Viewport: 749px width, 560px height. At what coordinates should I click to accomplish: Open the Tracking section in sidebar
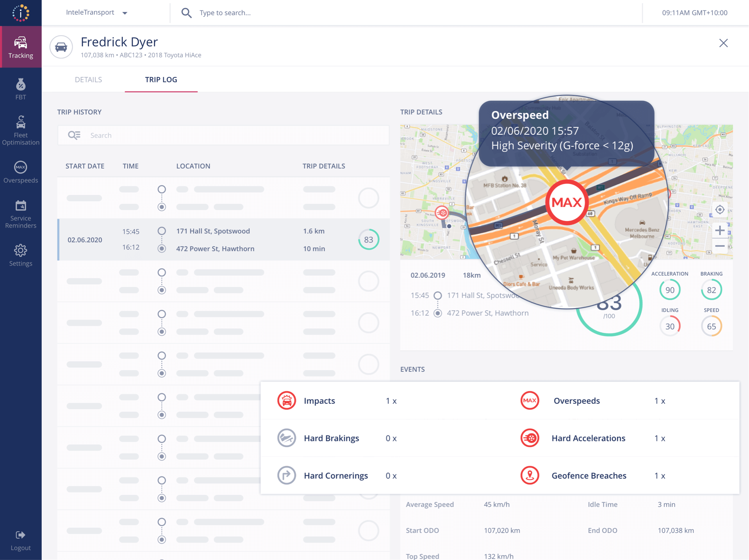[x=21, y=47]
